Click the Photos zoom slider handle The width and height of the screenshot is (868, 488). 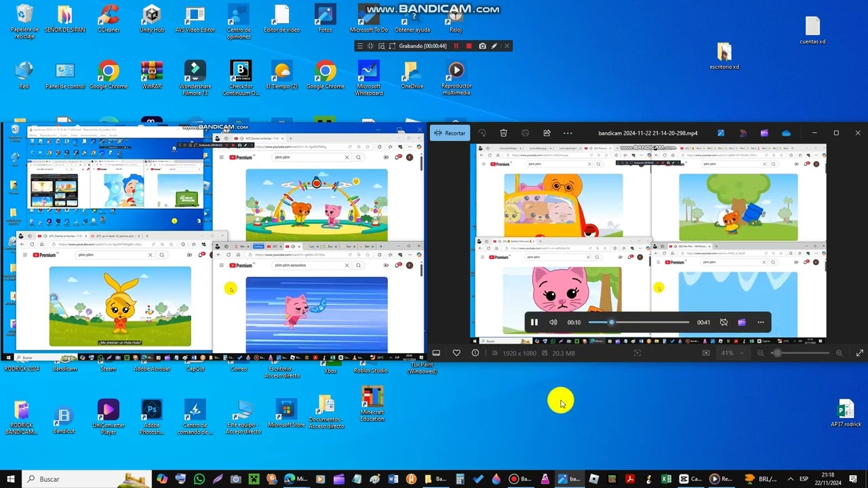777,353
